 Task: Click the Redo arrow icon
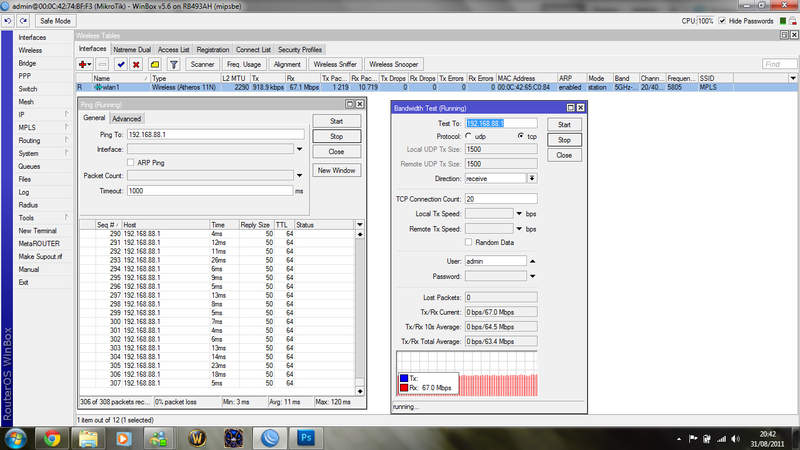pyautogui.click(x=24, y=20)
